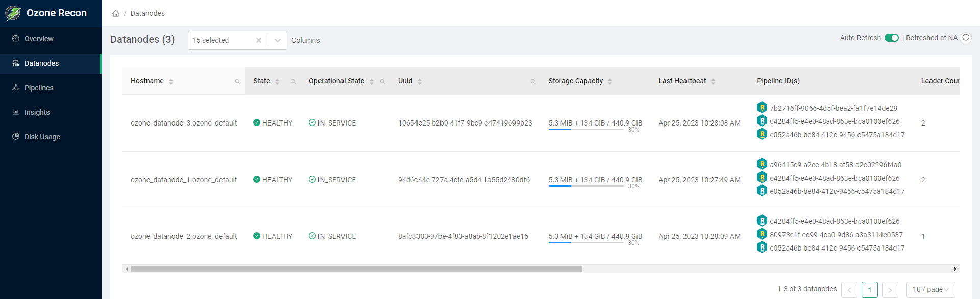This screenshot has height=299, width=980.
Task: Open Uuid column search filter icon
Action: pos(533,82)
